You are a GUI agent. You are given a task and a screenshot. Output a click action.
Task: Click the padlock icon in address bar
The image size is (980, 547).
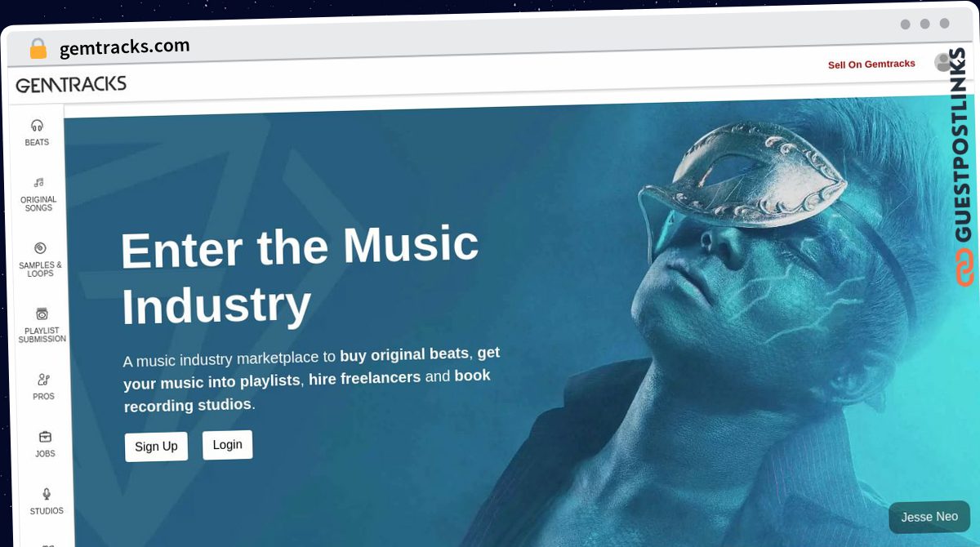[38, 49]
